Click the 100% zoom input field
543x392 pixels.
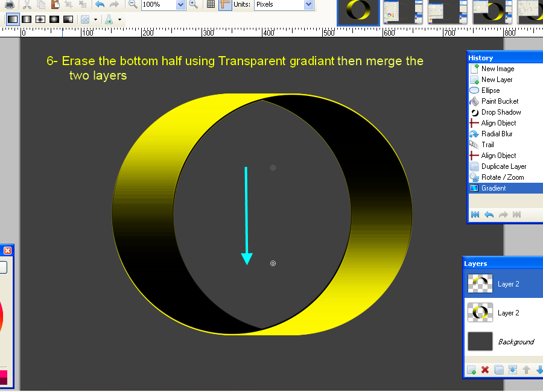pyautogui.click(x=159, y=4)
